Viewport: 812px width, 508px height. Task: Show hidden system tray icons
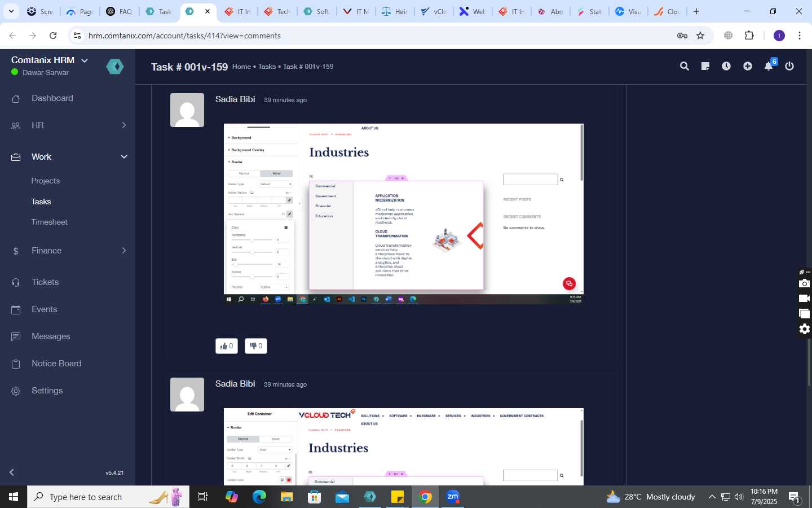(712, 497)
